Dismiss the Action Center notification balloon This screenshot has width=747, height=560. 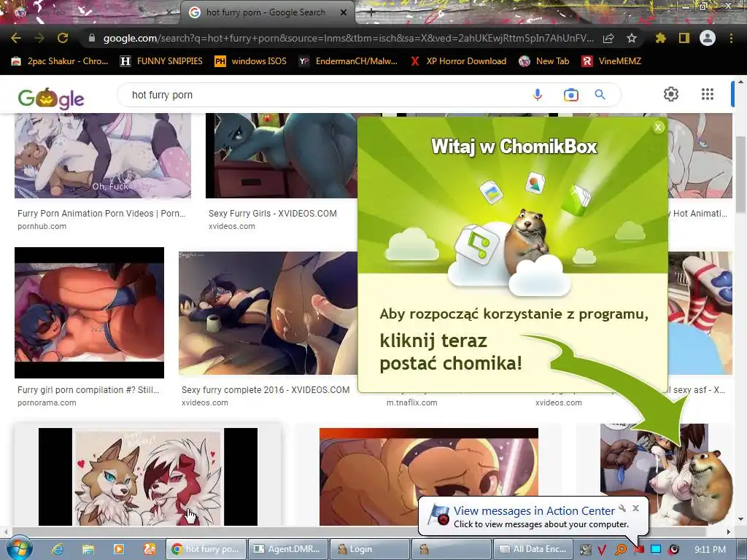635,508
